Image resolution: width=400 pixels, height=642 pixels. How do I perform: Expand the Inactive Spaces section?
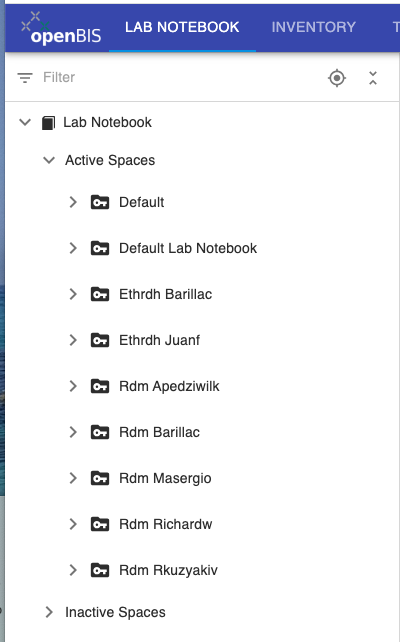tap(49, 612)
